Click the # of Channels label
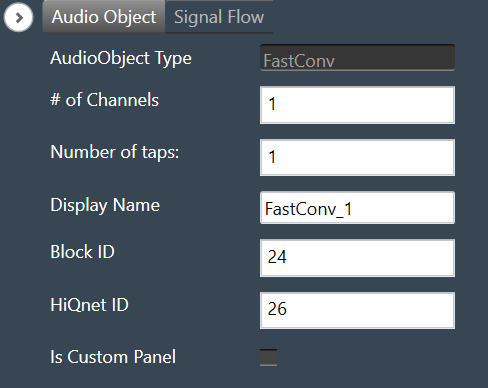 pos(104,100)
